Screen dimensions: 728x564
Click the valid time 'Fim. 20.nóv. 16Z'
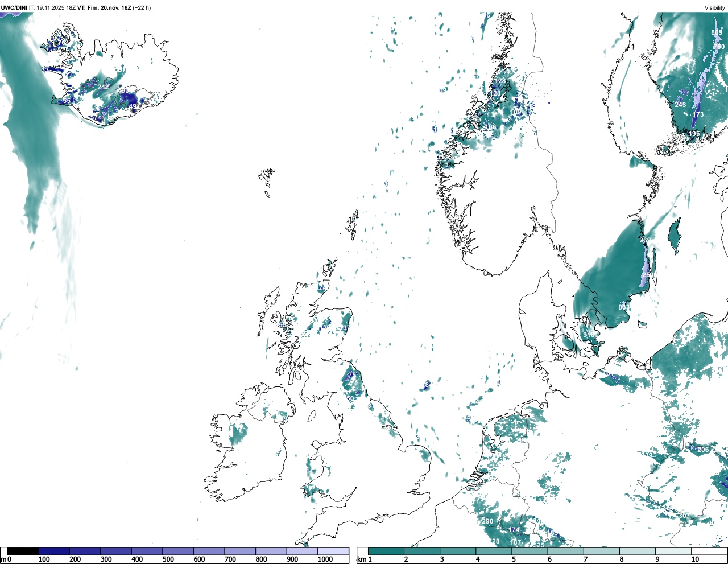click(x=109, y=7)
